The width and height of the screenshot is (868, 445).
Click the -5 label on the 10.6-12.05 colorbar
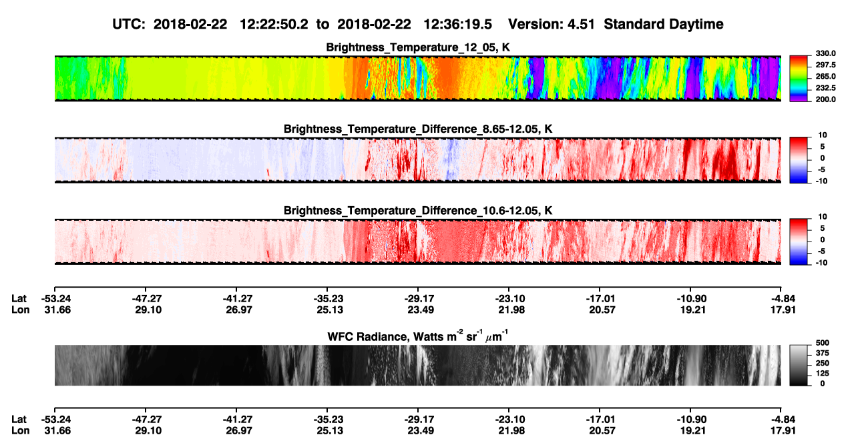click(x=822, y=251)
